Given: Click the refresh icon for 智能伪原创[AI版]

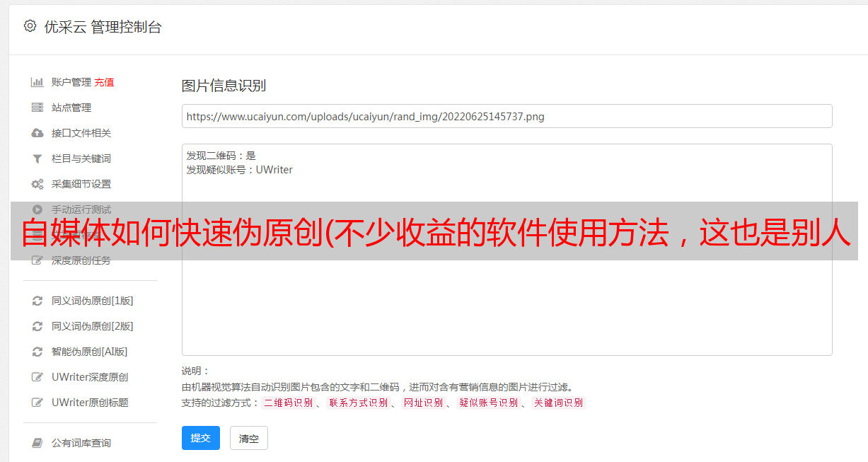Looking at the screenshot, I should [x=37, y=352].
